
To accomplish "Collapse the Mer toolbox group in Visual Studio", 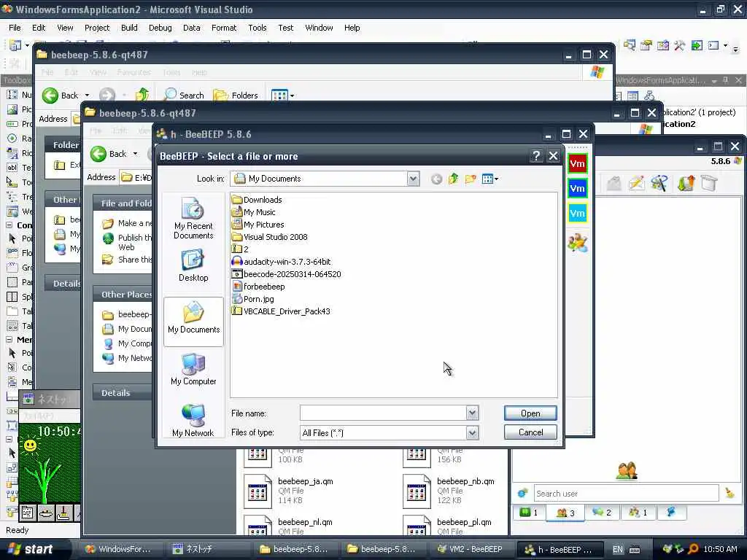I will (9, 340).
